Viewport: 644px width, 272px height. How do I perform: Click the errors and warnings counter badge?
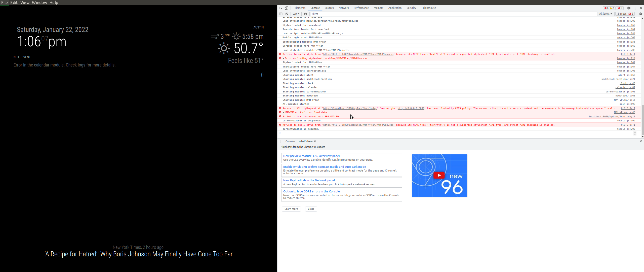click(x=609, y=8)
